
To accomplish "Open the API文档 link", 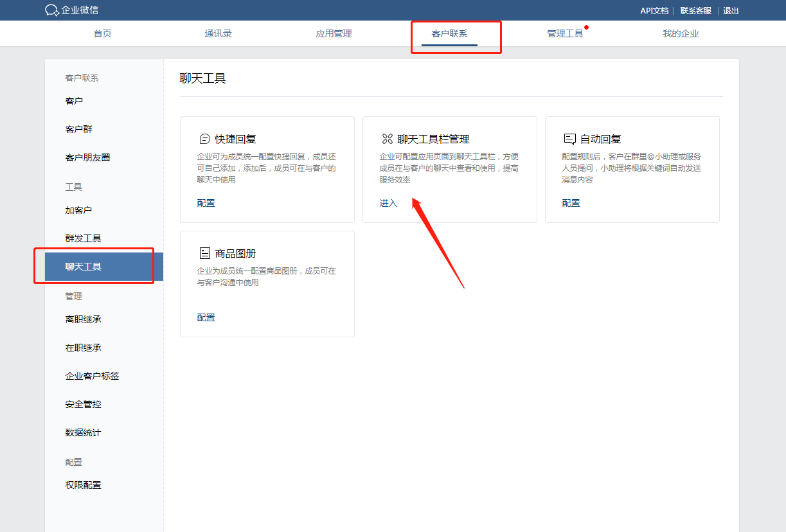I will click(x=654, y=10).
